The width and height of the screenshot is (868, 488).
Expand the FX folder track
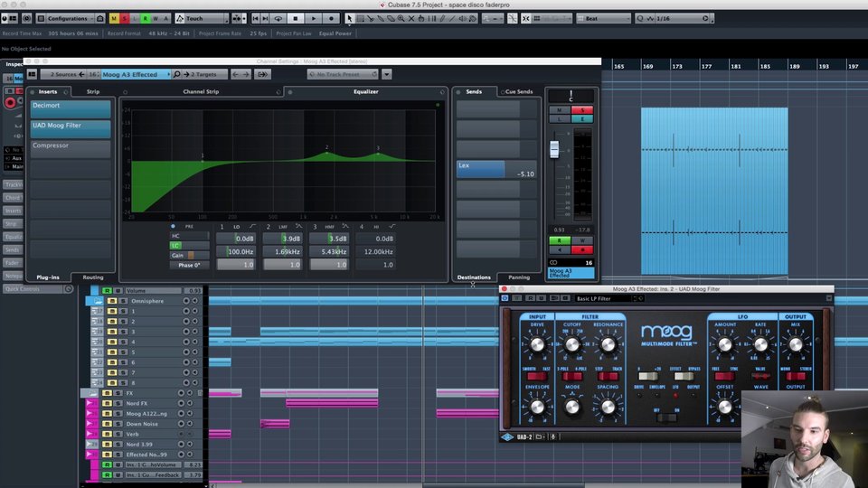click(x=92, y=393)
